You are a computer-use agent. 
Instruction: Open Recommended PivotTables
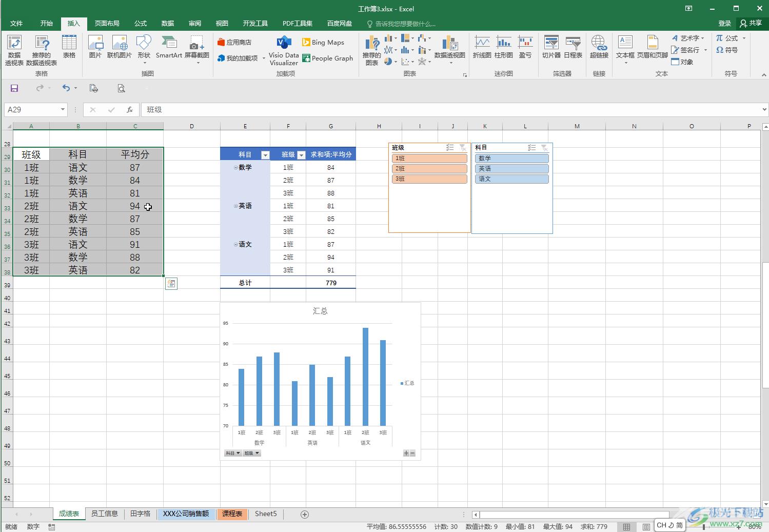41,50
